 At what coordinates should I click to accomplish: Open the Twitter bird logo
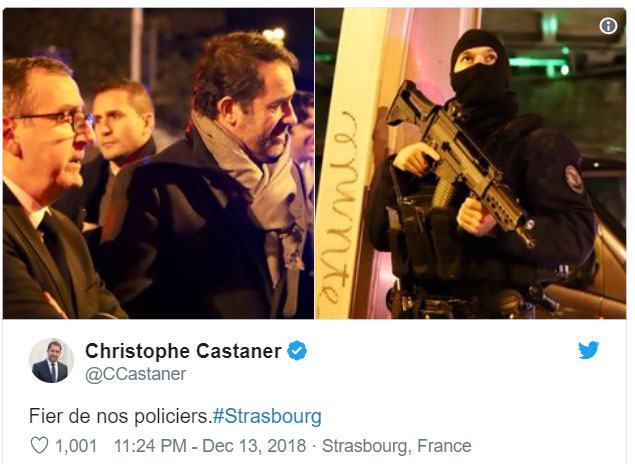pos(588,351)
